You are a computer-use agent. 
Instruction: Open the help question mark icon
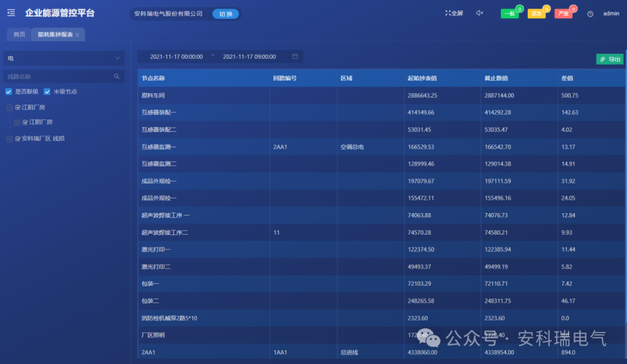590,14
